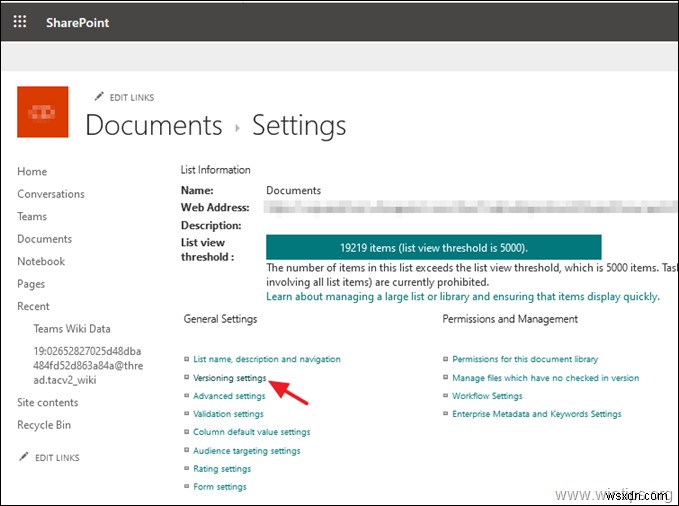Screen dimensions: 679x506
Task: Open the 19:02652827025d48dba wiki link
Action: (x=88, y=366)
